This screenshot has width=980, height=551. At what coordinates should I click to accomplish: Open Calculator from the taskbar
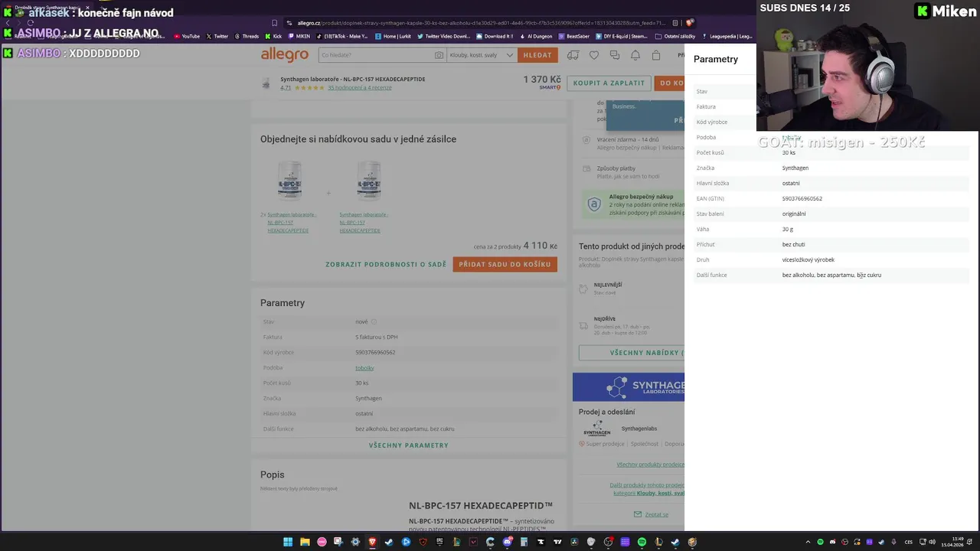click(x=524, y=542)
